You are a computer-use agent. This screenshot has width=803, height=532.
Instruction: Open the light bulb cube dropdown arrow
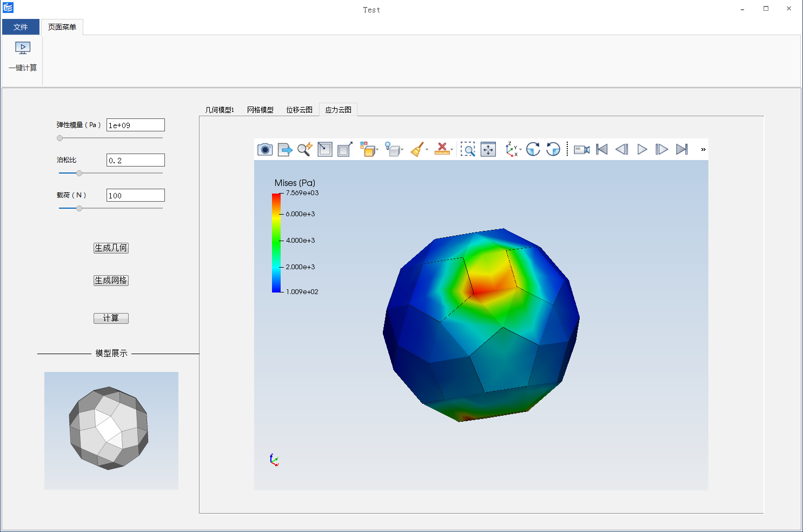[x=402, y=150]
